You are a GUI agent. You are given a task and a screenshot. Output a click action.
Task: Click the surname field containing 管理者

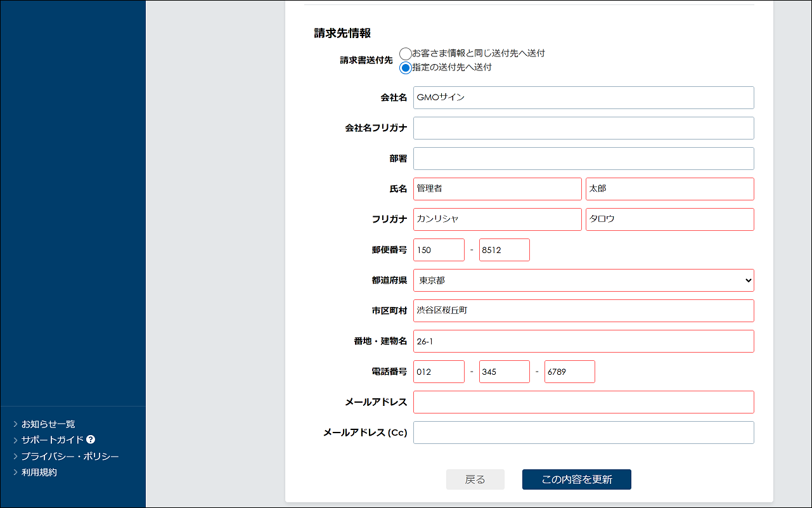(x=497, y=189)
